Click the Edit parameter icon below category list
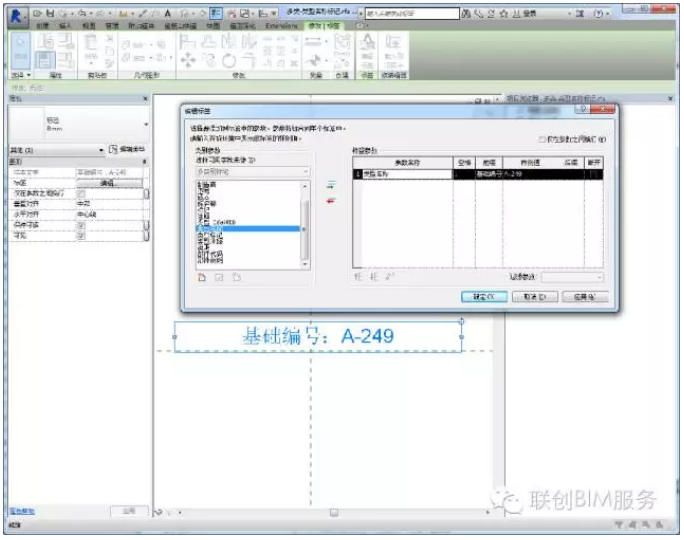Viewport: 684px width, 540px height. click(219, 277)
